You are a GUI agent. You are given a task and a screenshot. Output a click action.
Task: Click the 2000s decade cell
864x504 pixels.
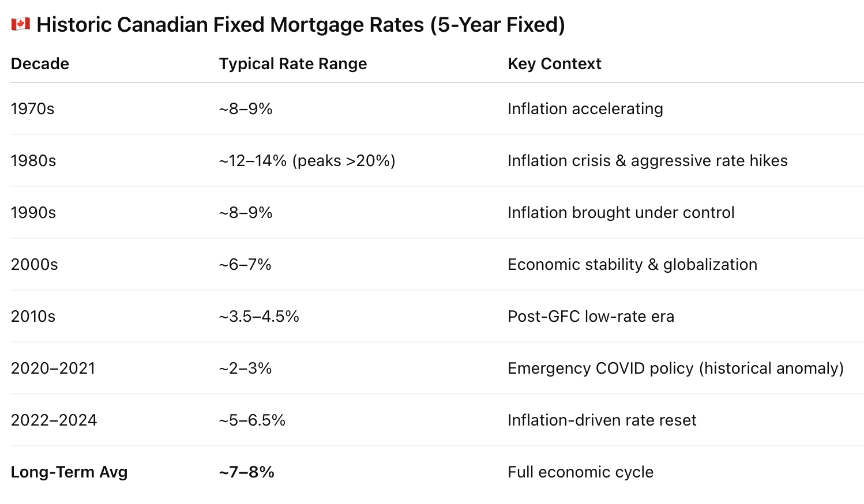(34, 265)
